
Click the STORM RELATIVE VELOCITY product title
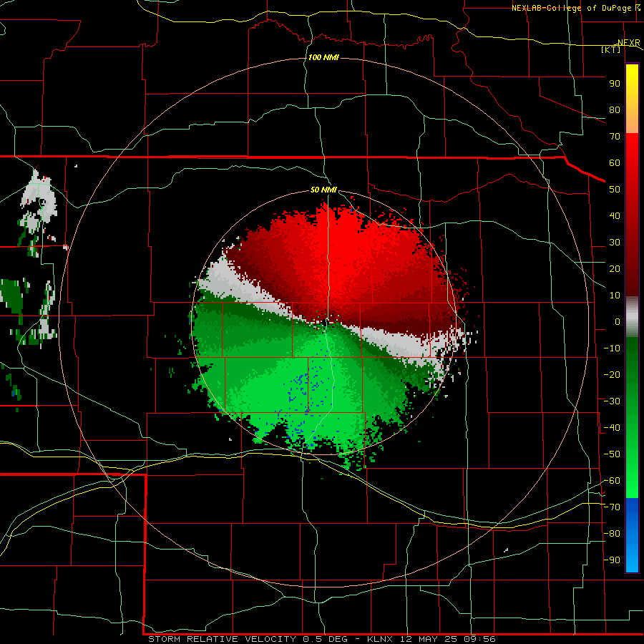point(222,639)
